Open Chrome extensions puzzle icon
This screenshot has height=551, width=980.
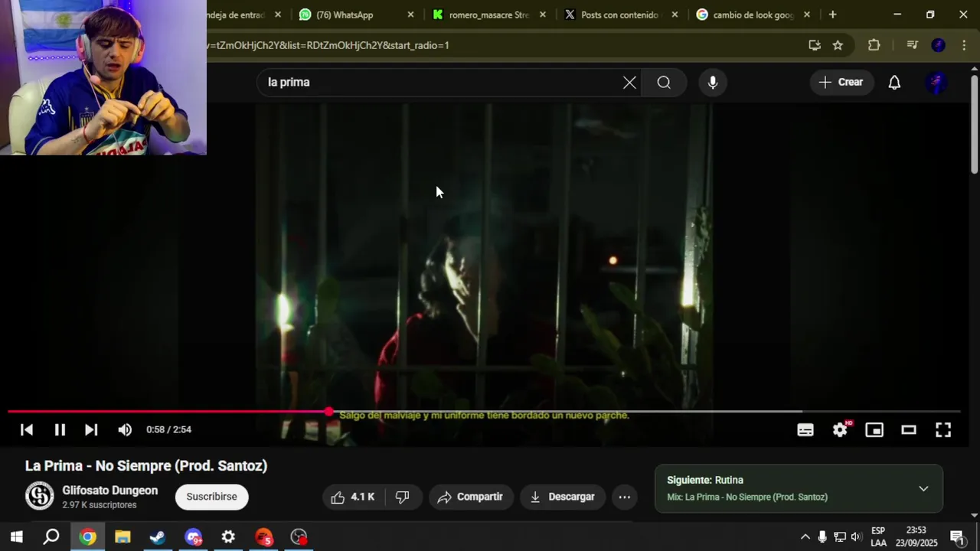(874, 45)
